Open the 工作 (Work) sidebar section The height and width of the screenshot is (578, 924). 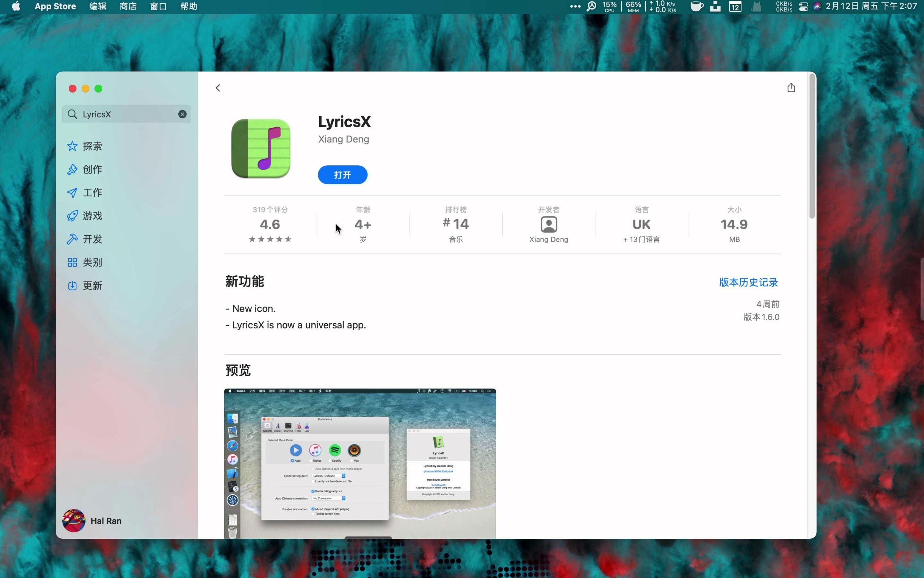tap(85, 192)
